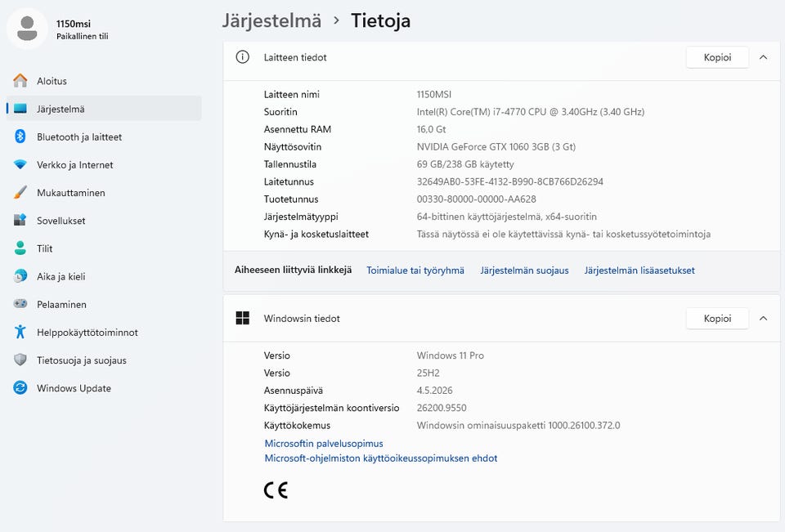Open the Sovellukset apps icon

tap(20, 220)
